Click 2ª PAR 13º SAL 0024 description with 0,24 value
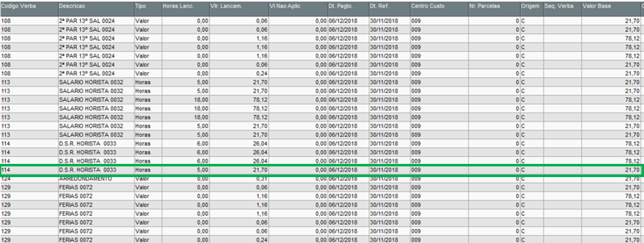644x243 pixels. point(87,73)
